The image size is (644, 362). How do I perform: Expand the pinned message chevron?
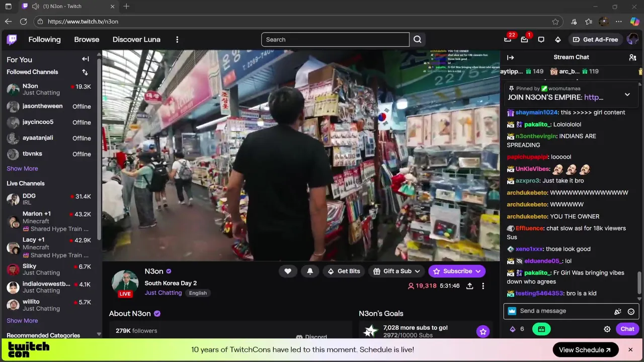(x=627, y=95)
